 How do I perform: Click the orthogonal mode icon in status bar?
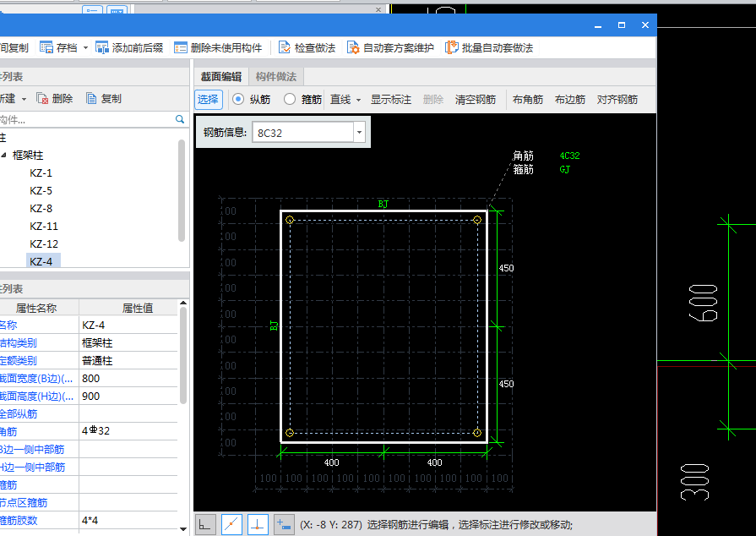point(205,524)
